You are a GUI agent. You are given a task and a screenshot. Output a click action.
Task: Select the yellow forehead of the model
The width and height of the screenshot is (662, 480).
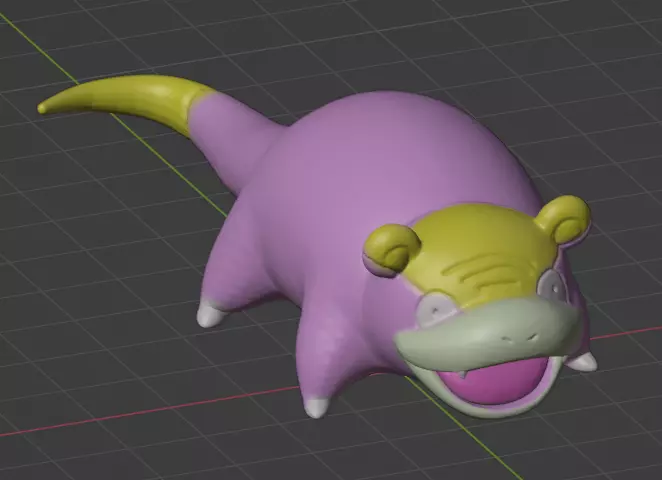(x=481, y=253)
